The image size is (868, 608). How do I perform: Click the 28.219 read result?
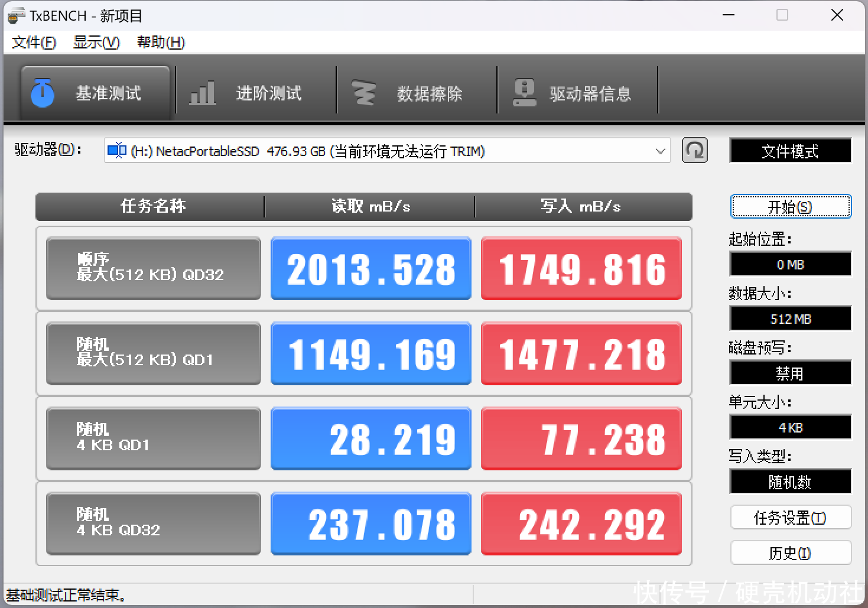coord(371,438)
